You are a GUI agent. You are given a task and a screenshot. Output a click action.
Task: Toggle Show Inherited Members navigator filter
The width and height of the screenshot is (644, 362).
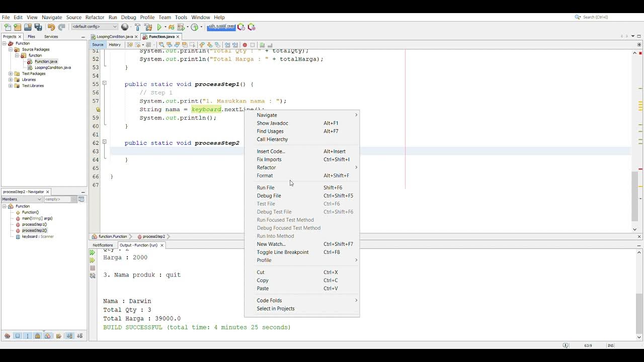tap(7, 336)
